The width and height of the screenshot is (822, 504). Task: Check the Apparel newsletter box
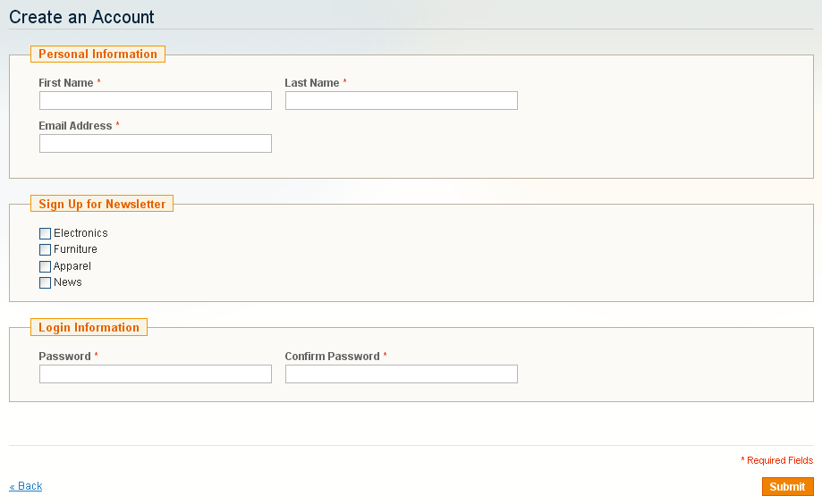(x=46, y=266)
